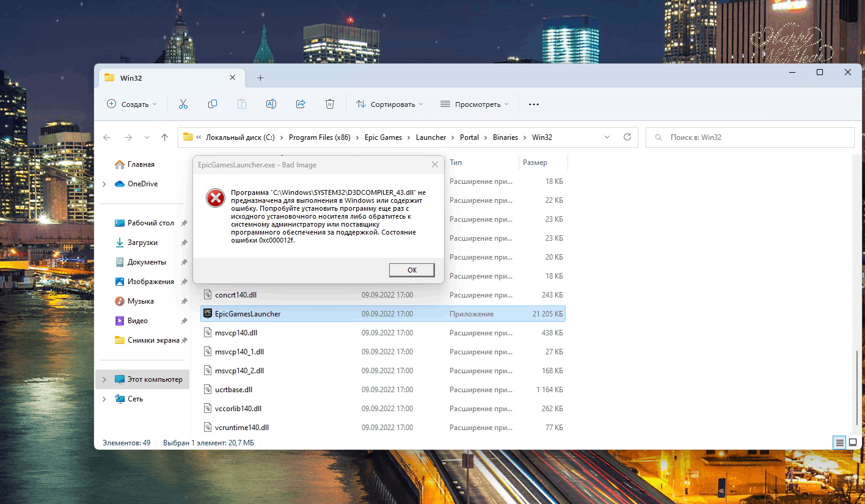Click the Paste clipboard icon
The image size is (865, 504).
pos(242,104)
